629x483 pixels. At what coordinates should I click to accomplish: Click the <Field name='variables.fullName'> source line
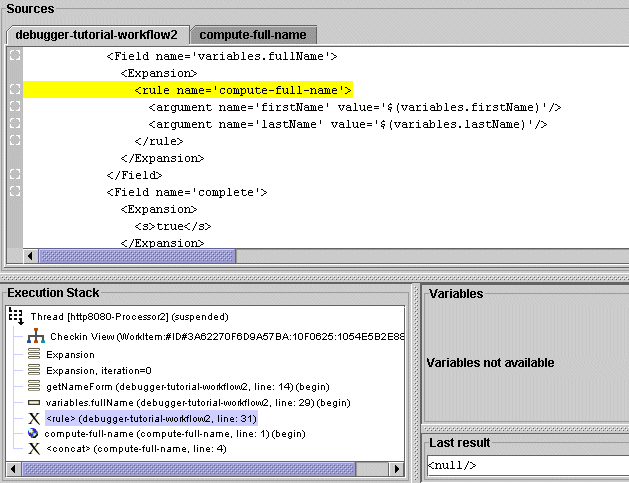(222, 56)
